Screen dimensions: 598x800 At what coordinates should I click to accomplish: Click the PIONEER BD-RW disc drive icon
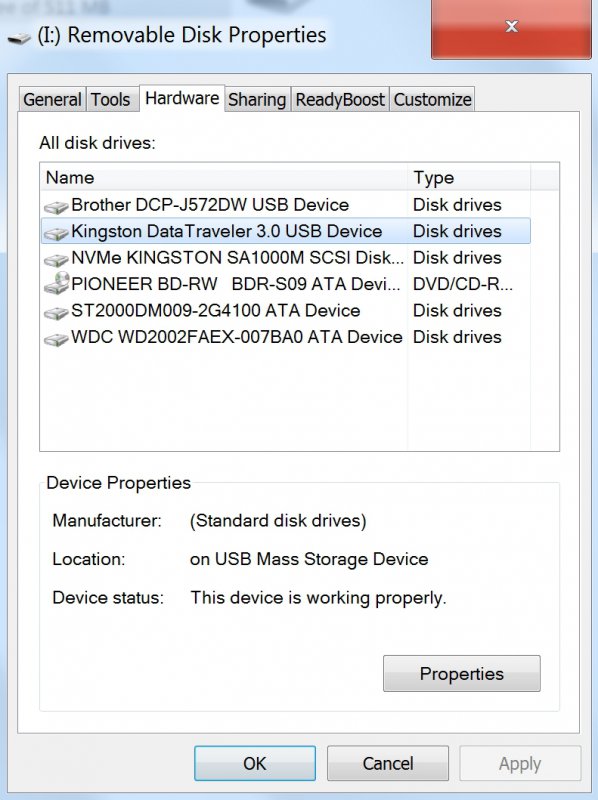click(x=56, y=283)
